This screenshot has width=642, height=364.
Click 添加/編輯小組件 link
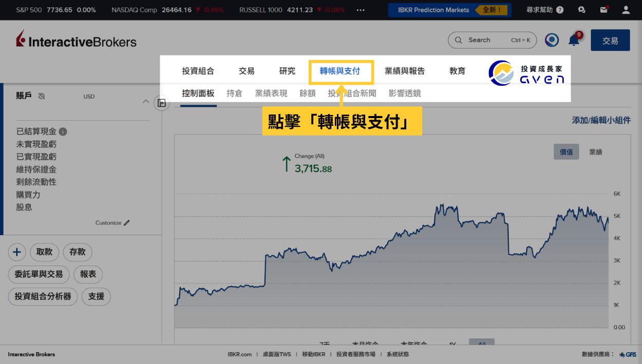[x=601, y=120]
